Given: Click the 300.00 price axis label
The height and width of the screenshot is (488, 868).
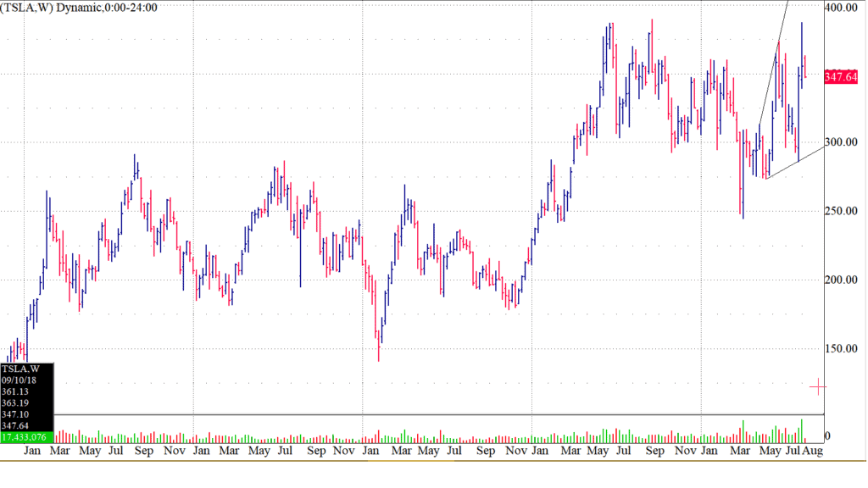Looking at the screenshot, I should [841, 141].
